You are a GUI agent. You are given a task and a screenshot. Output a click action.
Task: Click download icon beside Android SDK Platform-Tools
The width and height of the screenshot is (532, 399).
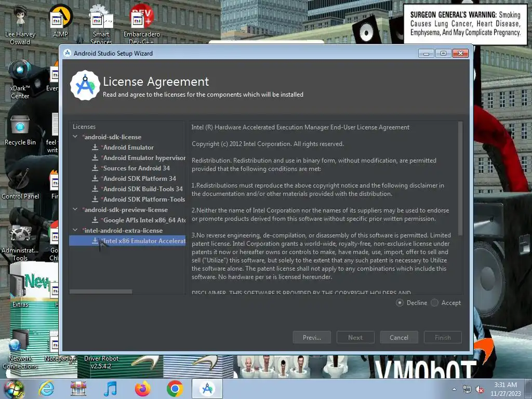click(95, 199)
